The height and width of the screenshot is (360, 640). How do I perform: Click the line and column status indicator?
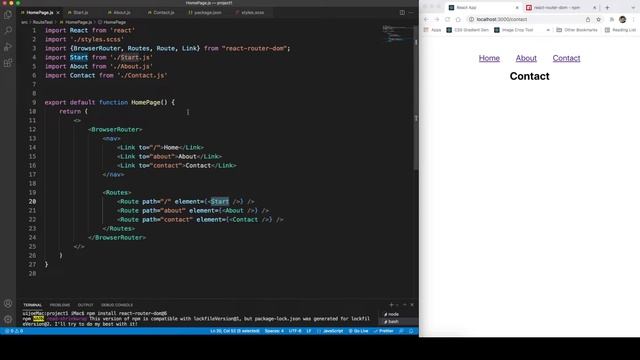click(x=235, y=331)
